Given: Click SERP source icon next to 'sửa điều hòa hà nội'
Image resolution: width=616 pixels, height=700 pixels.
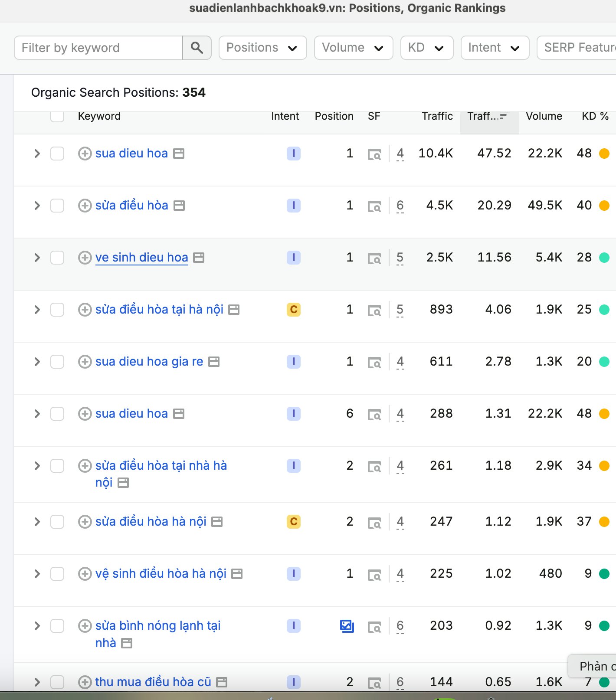Looking at the screenshot, I should [x=217, y=522].
